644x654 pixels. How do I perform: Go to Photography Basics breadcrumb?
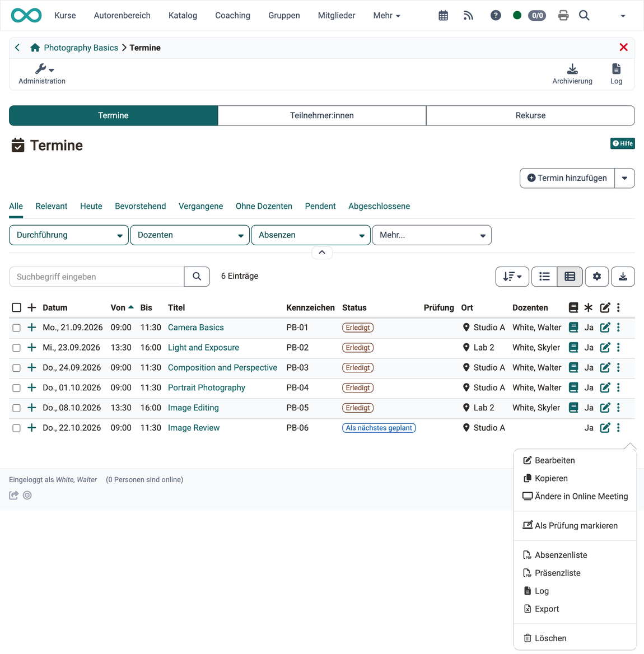[x=81, y=48]
